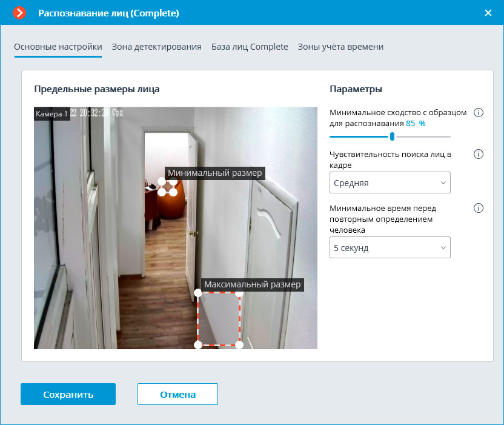Click the similarity threshold slider handle
504x425 pixels.
pos(393,136)
